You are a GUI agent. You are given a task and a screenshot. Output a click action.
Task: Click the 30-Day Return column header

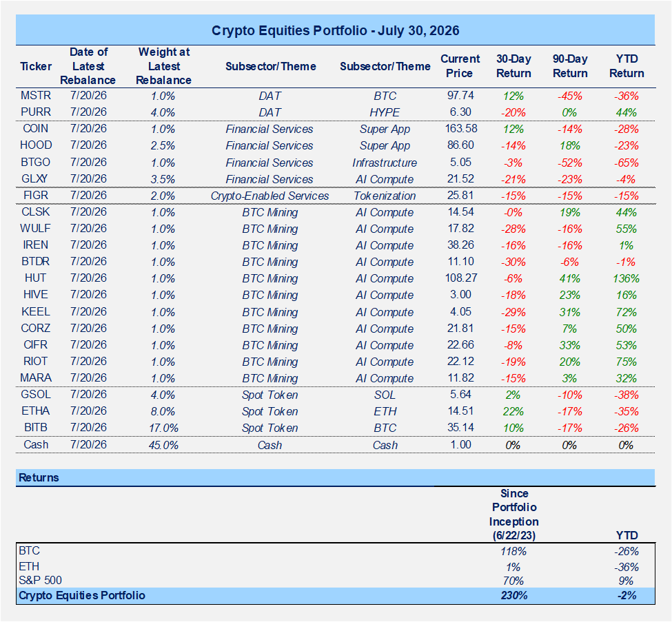[513, 66]
